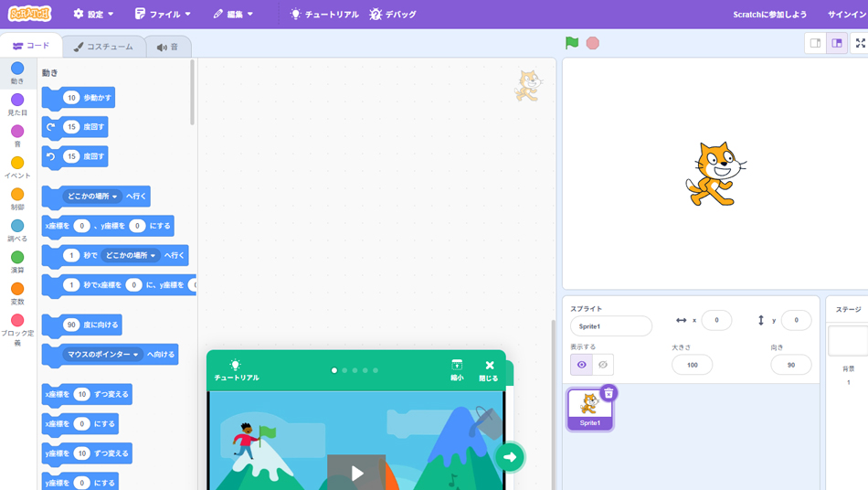Switch to the 音 sounds tab
Image resolution: width=868 pixels, height=490 pixels.
168,47
